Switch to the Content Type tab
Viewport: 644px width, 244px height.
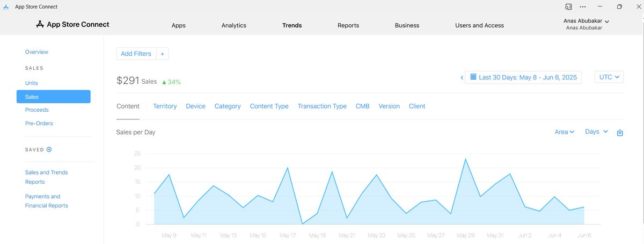pyautogui.click(x=269, y=106)
